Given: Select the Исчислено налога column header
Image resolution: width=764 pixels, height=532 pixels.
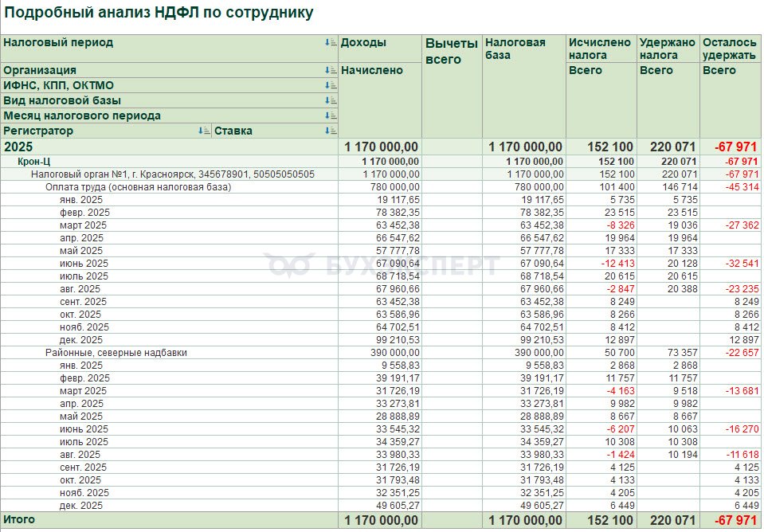Looking at the screenshot, I should [600, 49].
